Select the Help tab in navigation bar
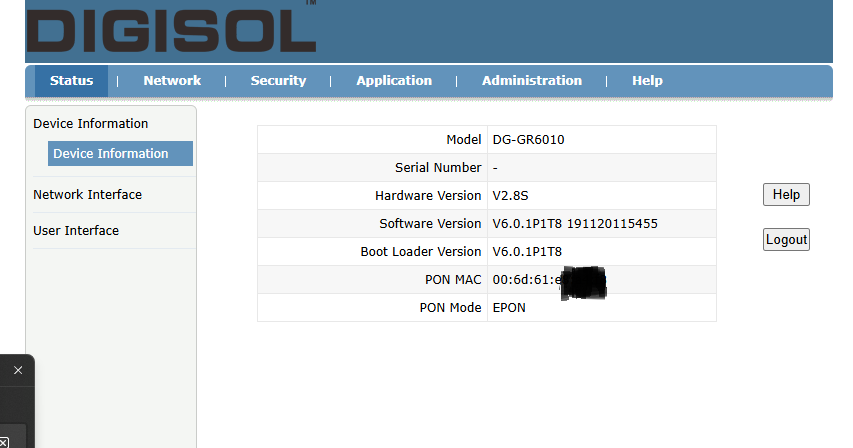The height and width of the screenshot is (448, 853). pos(647,80)
